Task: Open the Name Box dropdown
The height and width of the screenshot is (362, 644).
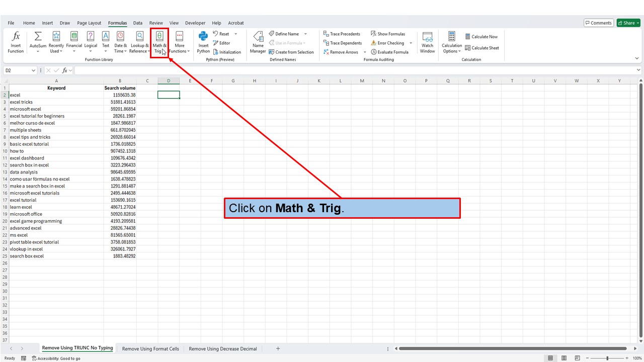Action: pyautogui.click(x=33, y=70)
